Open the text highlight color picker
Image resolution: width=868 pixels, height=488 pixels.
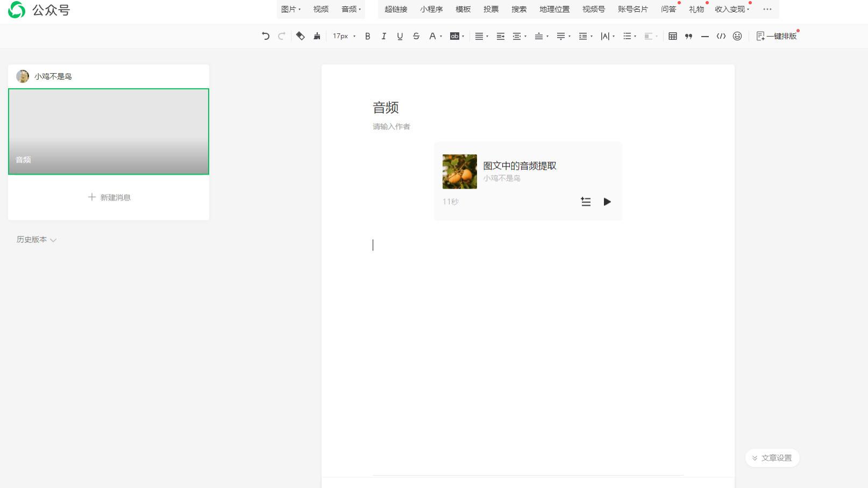(x=455, y=36)
